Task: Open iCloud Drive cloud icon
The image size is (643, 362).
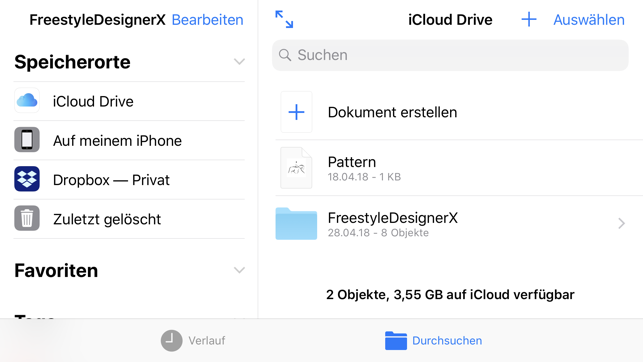Action: [27, 100]
